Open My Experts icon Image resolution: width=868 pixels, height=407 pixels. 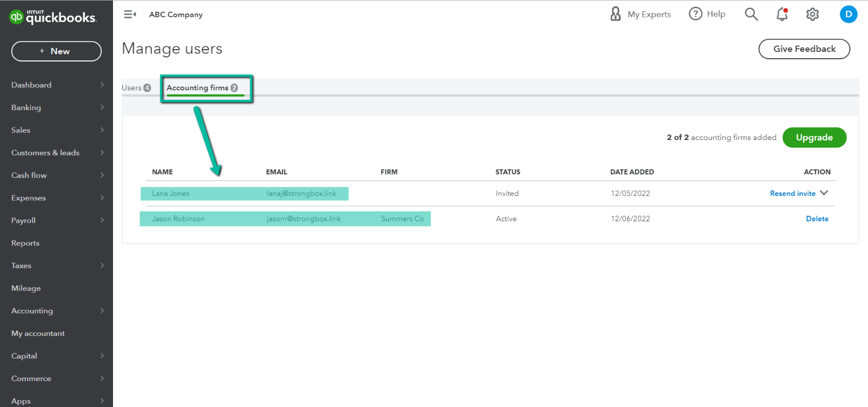615,15
